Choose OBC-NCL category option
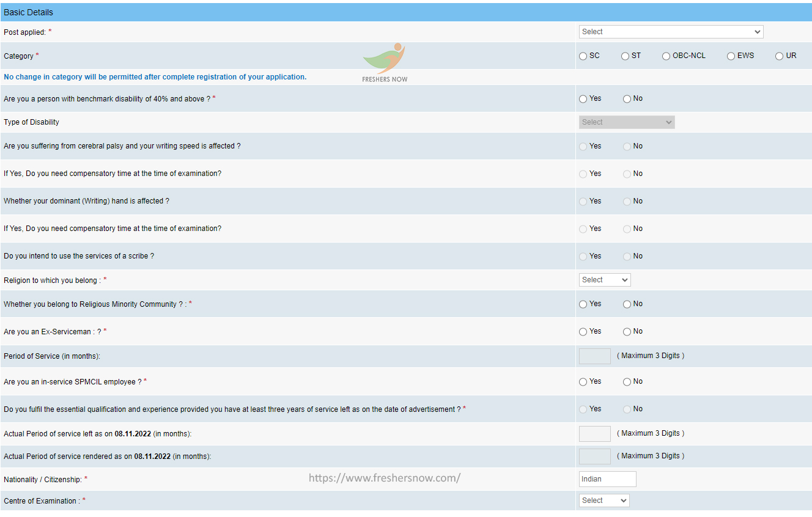This screenshot has height=517, width=812. point(666,56)
